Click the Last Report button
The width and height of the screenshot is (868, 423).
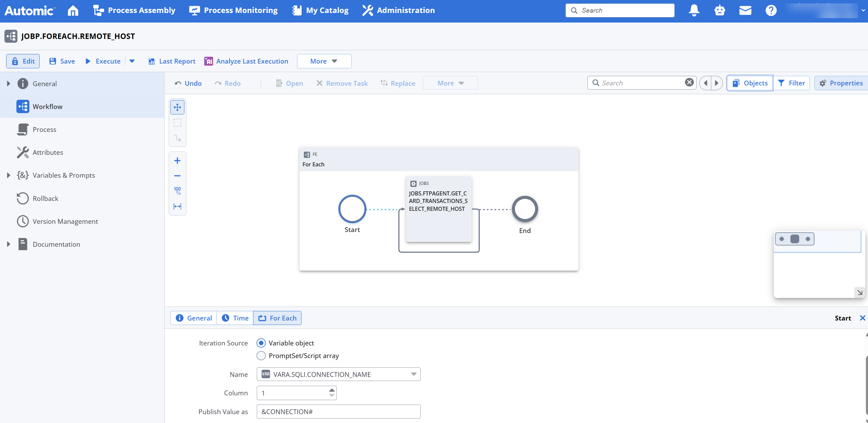pos(172,61)
